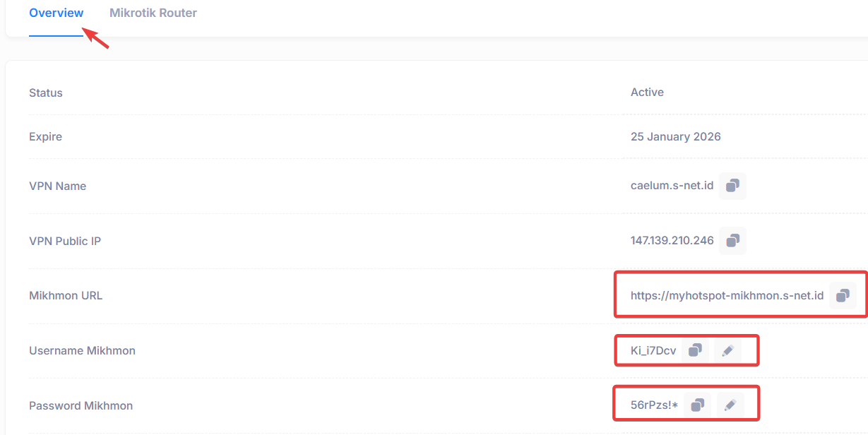Copy the VPN Name caelum.s-net.id
Image resolution: width=868 pixels, height=435 pixels.
[732, 186]
